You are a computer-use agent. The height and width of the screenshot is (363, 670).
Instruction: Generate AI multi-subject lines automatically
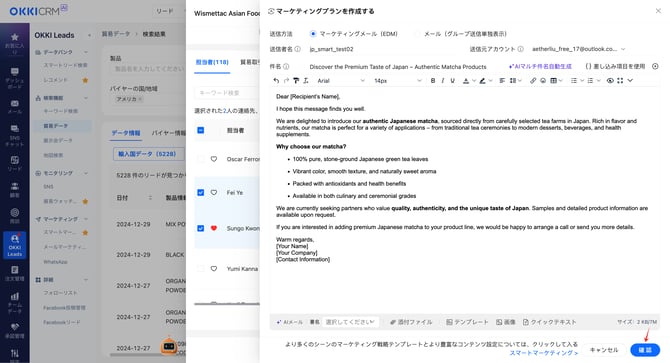540,67
